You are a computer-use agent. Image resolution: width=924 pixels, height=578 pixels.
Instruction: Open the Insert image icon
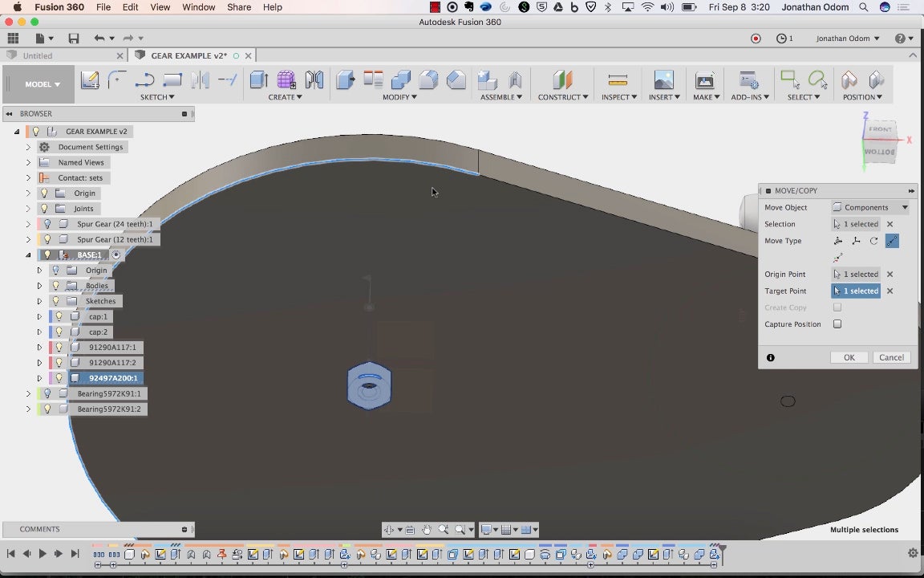tap(663, 79)
